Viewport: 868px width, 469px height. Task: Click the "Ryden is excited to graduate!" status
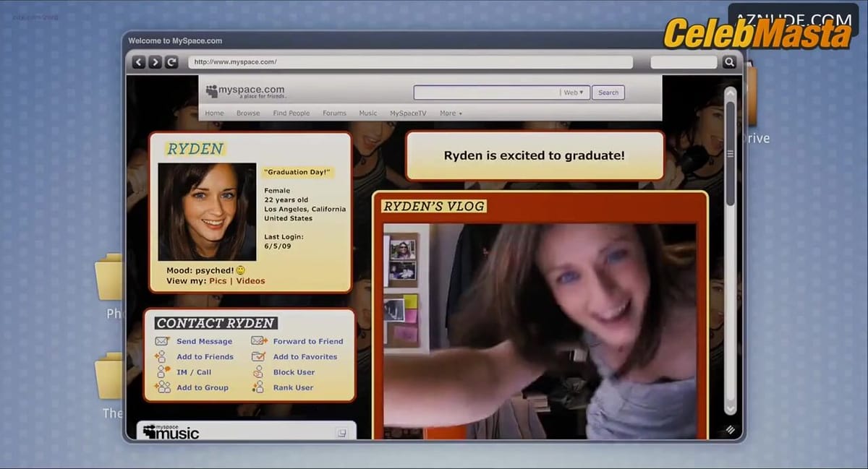point(534,155)
